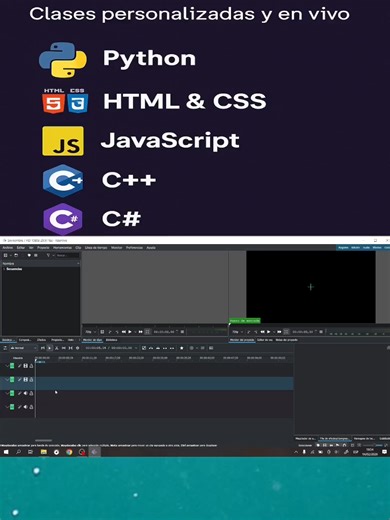This screenshot has width=390, height=520.
Task: Rewind in the project monitor
Action: click(x=263, y=332)
